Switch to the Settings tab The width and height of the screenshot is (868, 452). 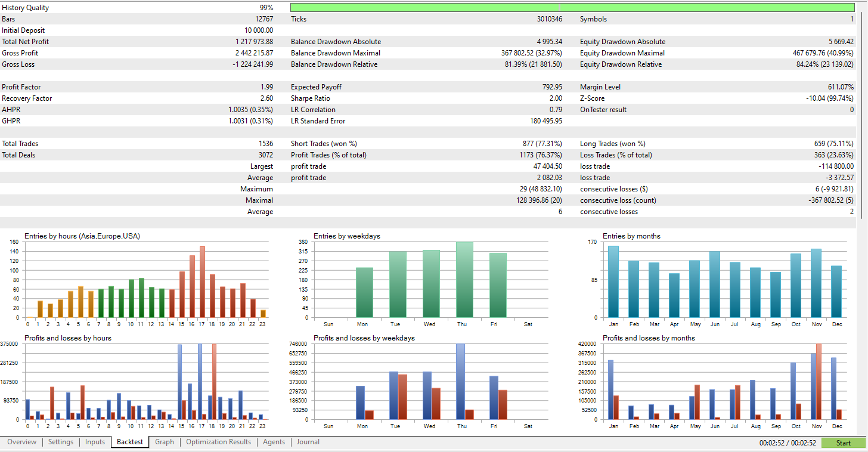[x=61, y=442]
